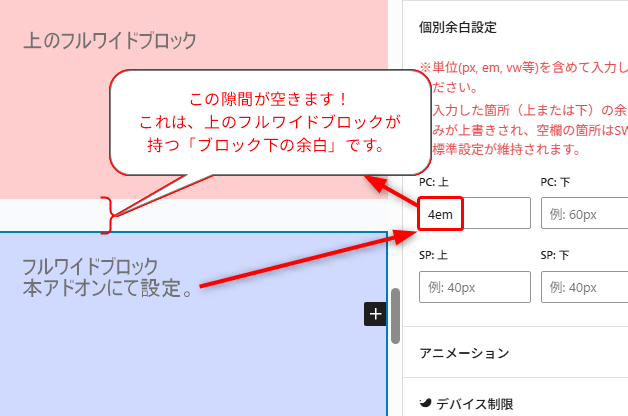Click the SP: 上 label
The width and height of the screenshot is (628, 416).
[433, 255]
